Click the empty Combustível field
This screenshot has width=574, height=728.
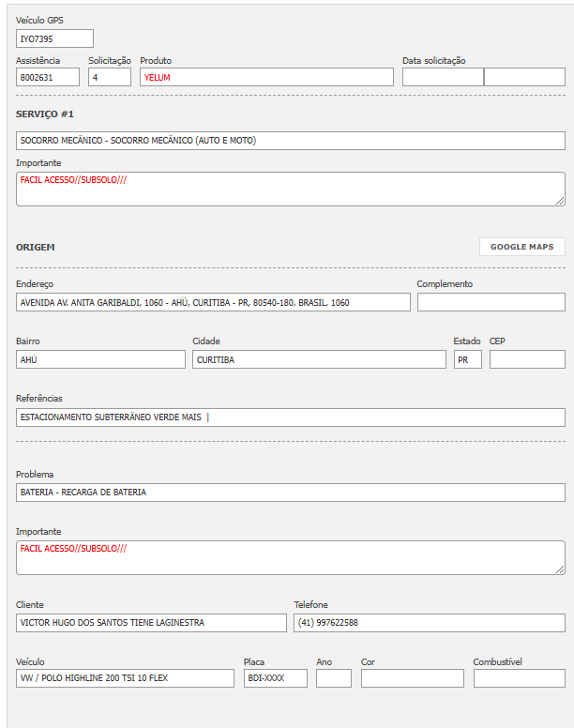(519, 678)
